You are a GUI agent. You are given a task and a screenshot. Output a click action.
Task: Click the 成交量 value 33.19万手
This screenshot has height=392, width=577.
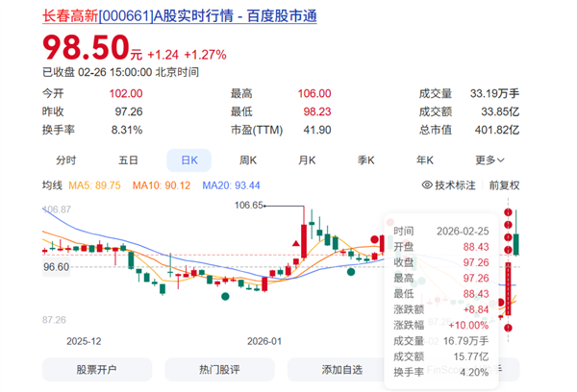pos(494,93)
